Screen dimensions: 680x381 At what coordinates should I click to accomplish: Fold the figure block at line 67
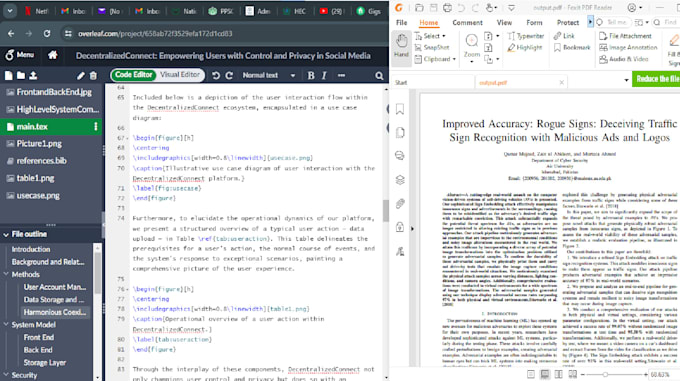click(128, 138)
